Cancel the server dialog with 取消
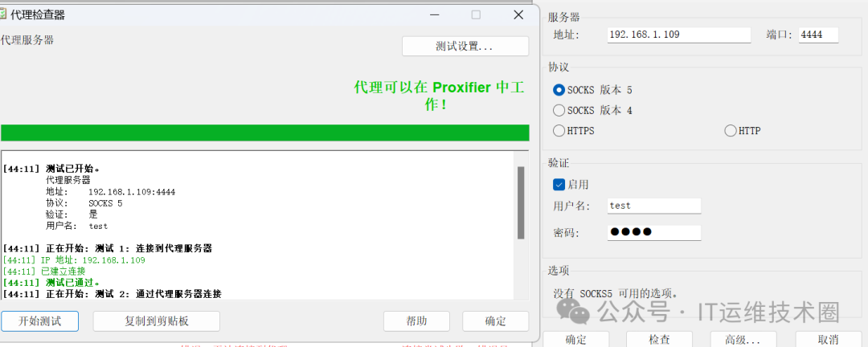This screenshot has width=868, height=347. coord(828,339)
